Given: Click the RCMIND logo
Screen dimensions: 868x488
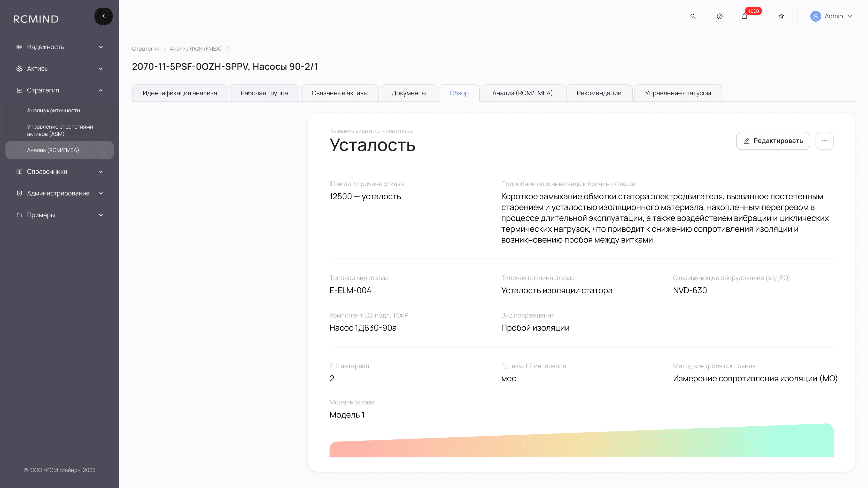Looking at the screenshot, I should coord(36,19).
